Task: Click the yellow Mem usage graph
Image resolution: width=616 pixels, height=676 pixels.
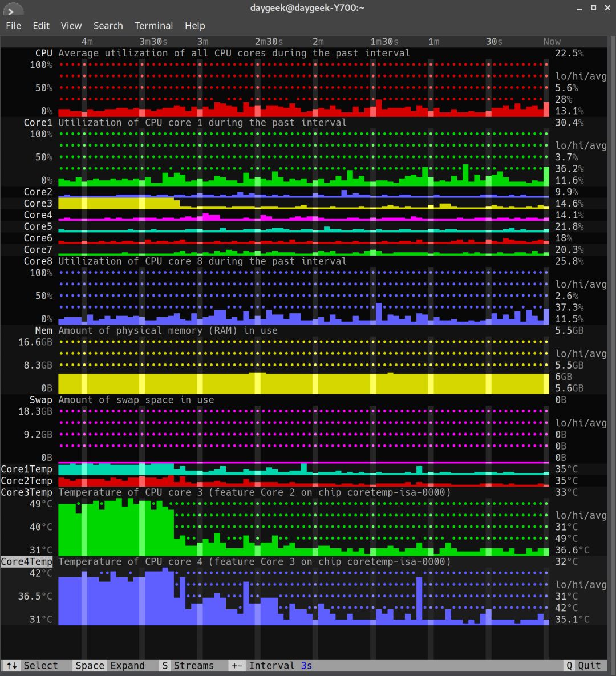Action: pyautogui.click(x=303, y=383)
